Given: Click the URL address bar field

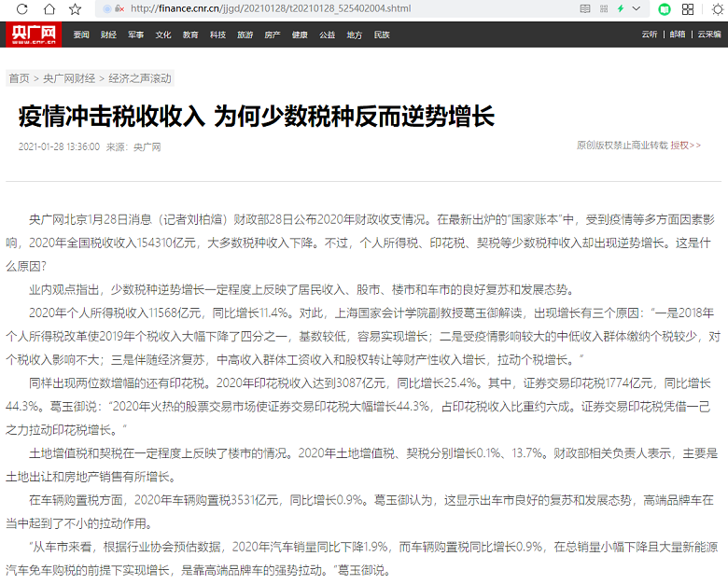Looking at the screenshot, I should (327, 8).
